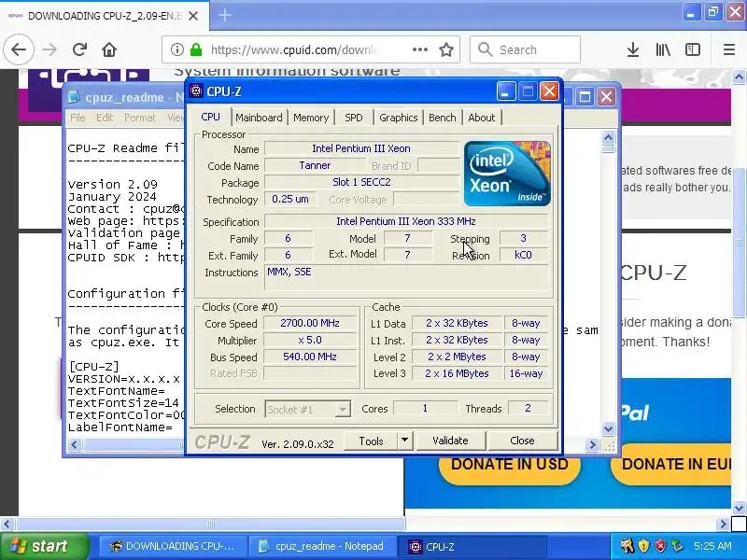Click the magnifier icon in Search box

485,49
